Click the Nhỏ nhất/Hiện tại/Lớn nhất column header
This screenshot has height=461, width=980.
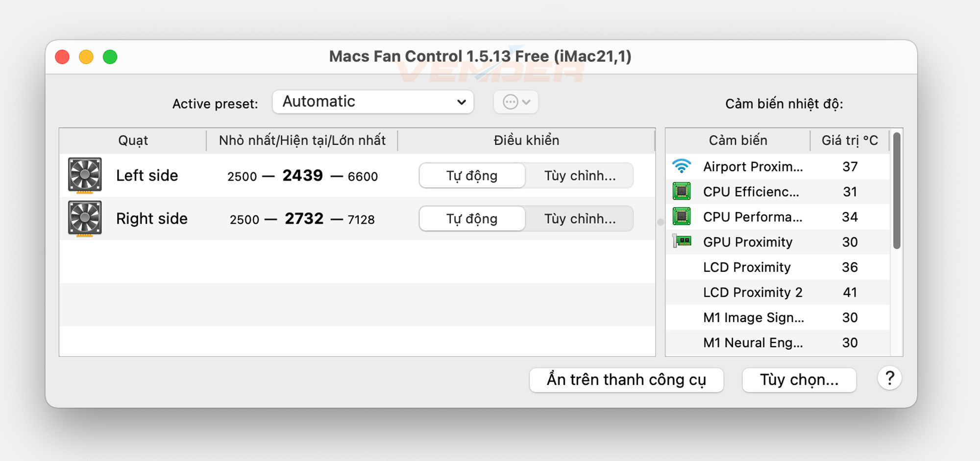[x=302, y=141]
